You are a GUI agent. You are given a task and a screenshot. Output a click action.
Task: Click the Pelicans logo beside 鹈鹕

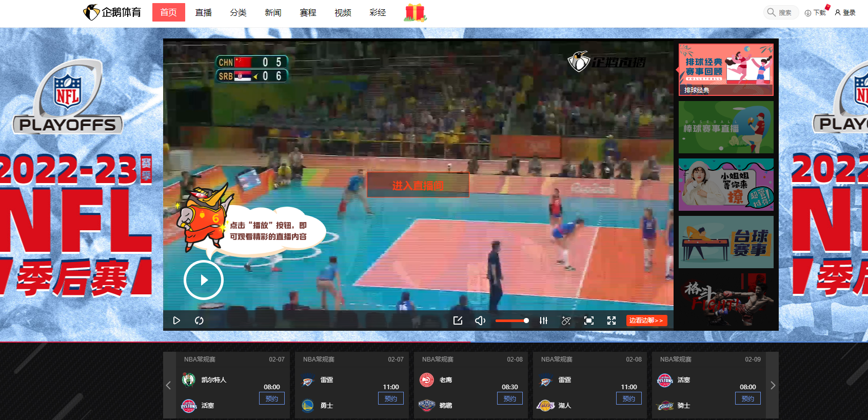[426, 406]
